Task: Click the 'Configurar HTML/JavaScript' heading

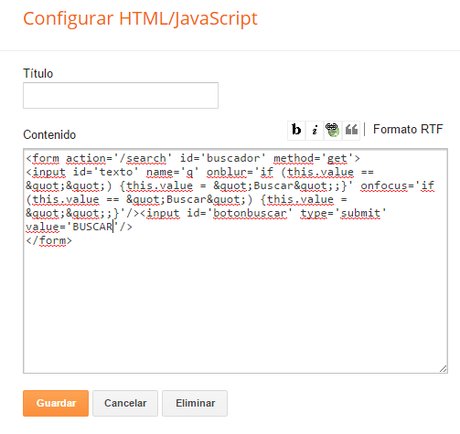Action: point(140,19)
